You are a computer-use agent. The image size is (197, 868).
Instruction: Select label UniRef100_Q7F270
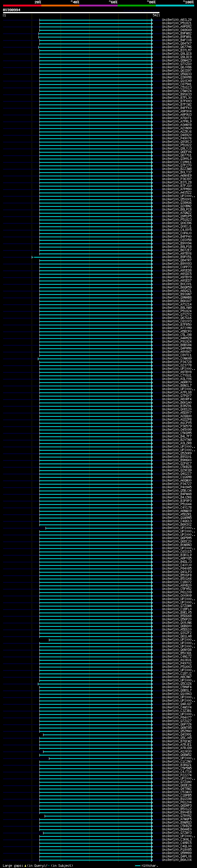(177, 165)
